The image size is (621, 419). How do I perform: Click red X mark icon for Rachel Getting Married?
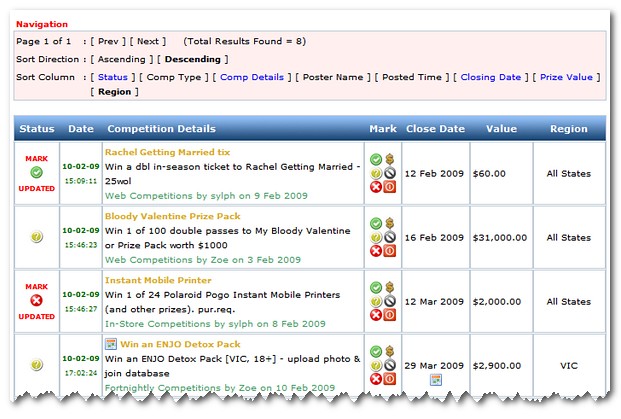point(376,187)
